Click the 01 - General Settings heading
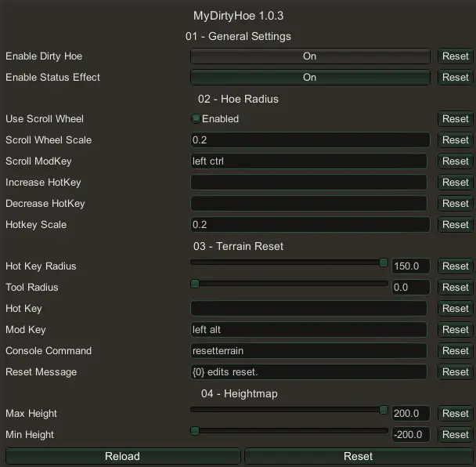 pyautogui.click(x=238, y=37)
